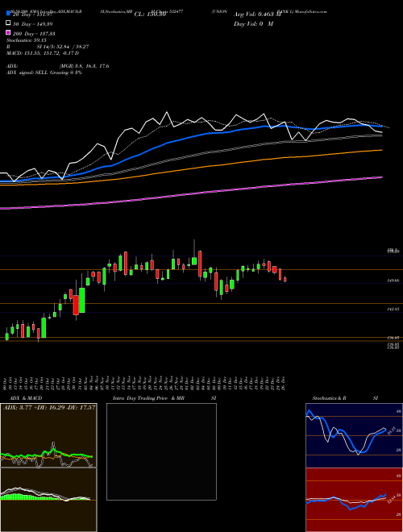Click the 'Intra Day Trading Price & MR' panel title
This screenshot has width=403, height=532.
click(x=148, y=398)
